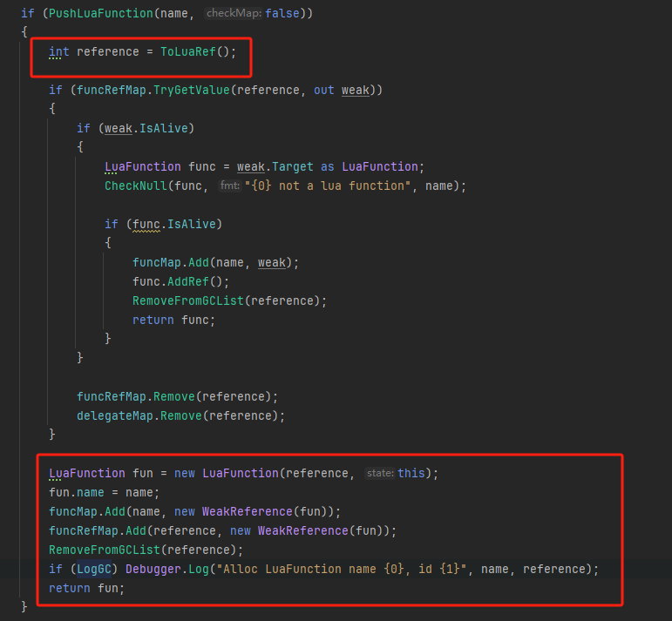Click the "Alloc LuaFunction name {0}, id {1}" string
Image resolution: width=672 pixels, height=621 pixels.
pyautogui.click(x=342, y=570)
